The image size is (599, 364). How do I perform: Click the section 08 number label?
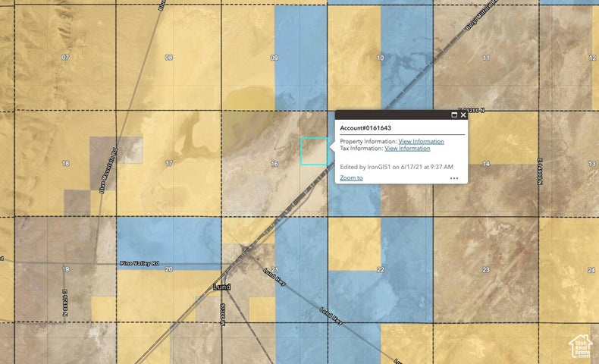(168, 58)
